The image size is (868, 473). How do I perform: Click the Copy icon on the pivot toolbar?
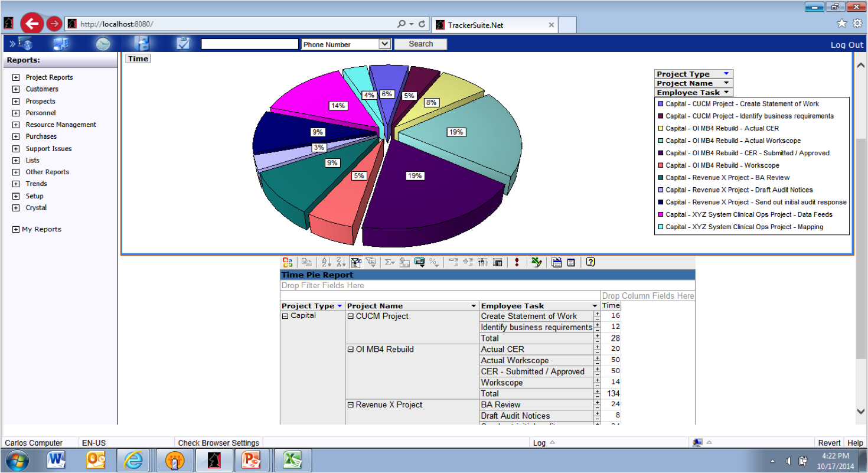coord(308,262)
